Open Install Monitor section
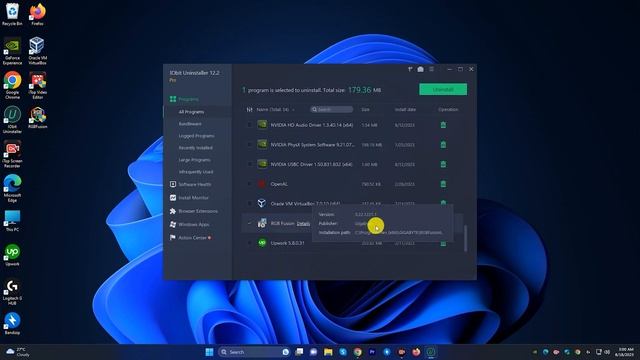The height and width of the screenshot is (360, 640). click(189, 198)
